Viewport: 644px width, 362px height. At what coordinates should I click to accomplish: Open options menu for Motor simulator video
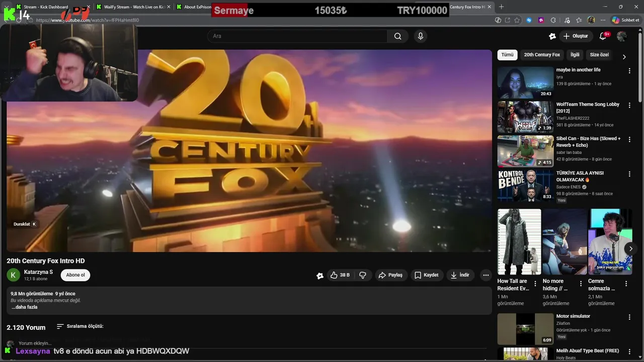629,317
